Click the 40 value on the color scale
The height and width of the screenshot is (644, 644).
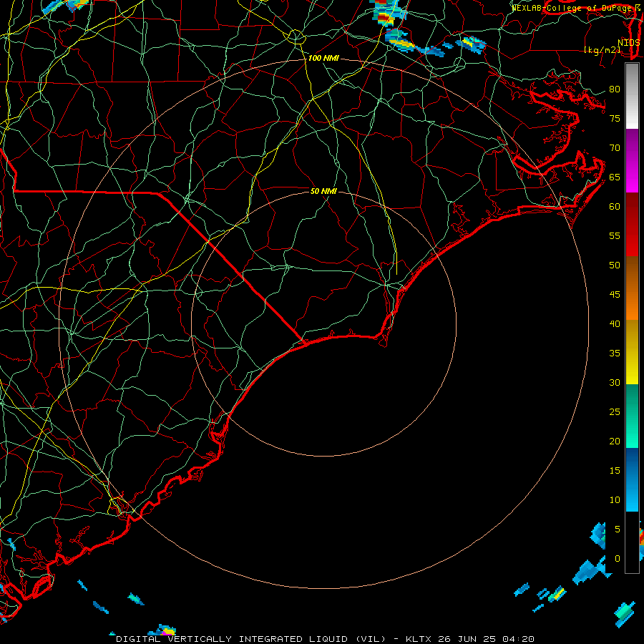point(615,324)
